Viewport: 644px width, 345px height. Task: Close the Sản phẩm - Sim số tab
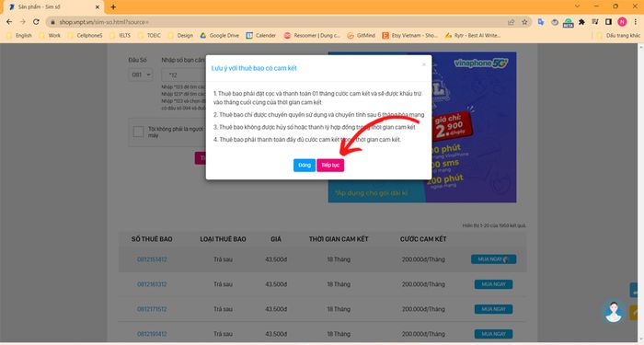point(98,7)
